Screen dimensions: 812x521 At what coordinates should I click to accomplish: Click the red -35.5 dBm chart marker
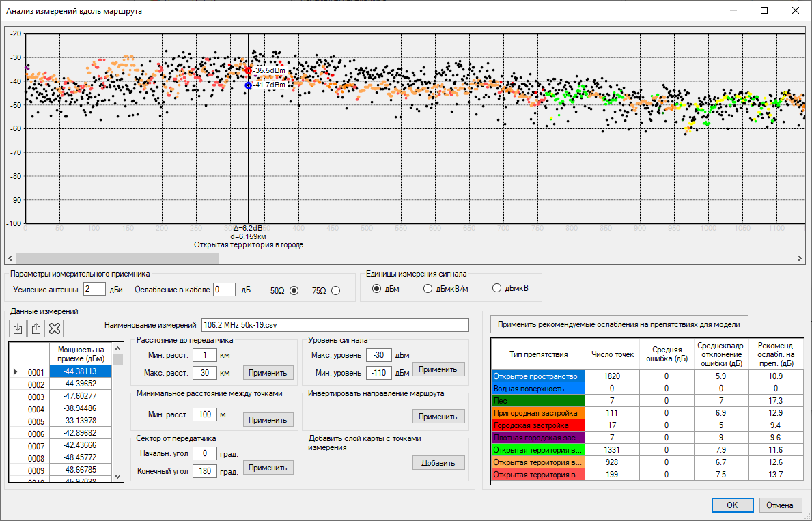tap(248, 71)
